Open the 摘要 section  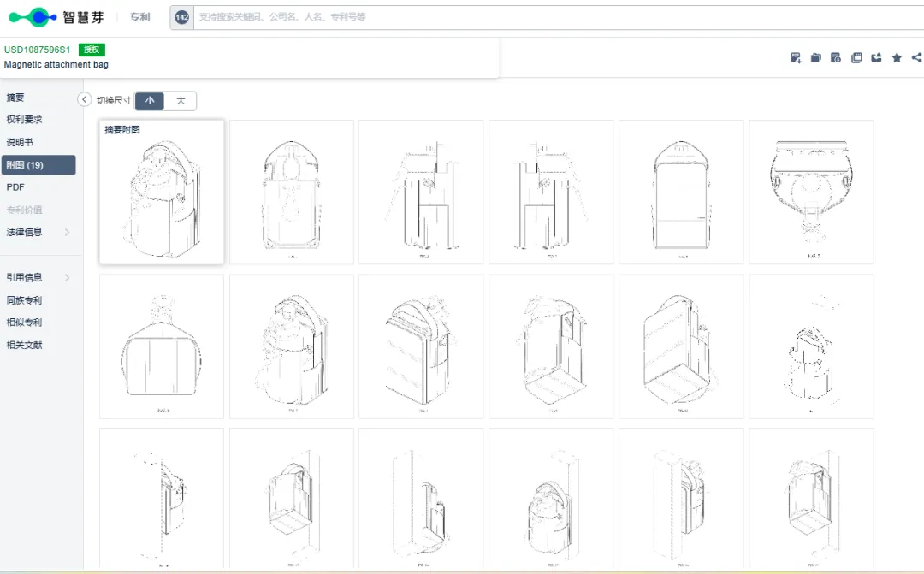tap(15, 98)
